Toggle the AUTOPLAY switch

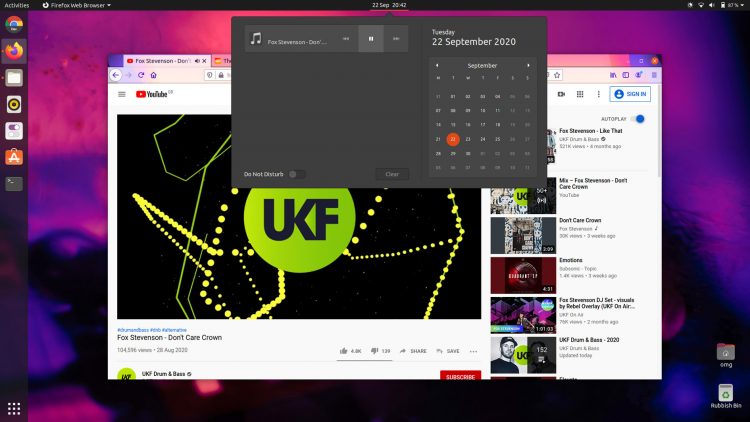[637, 119]
